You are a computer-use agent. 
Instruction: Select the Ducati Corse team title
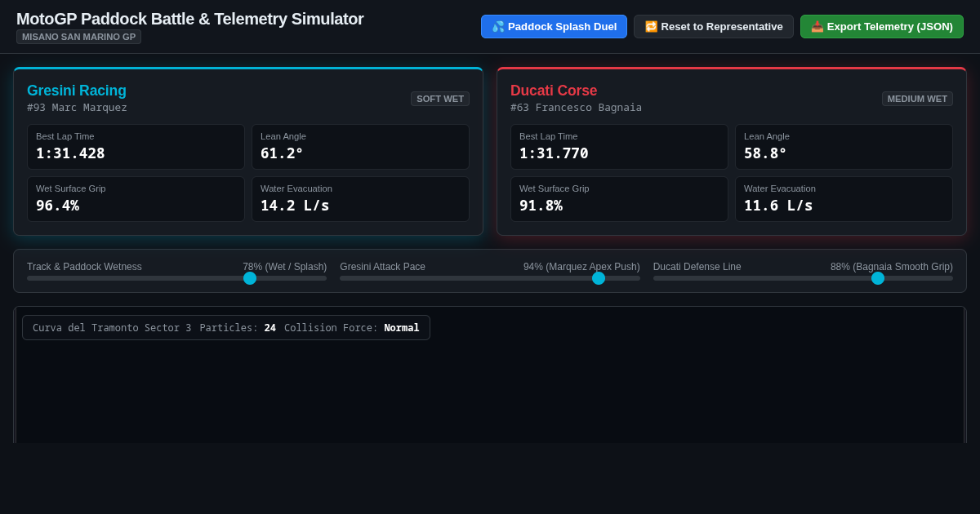click(x=554, y=91)
